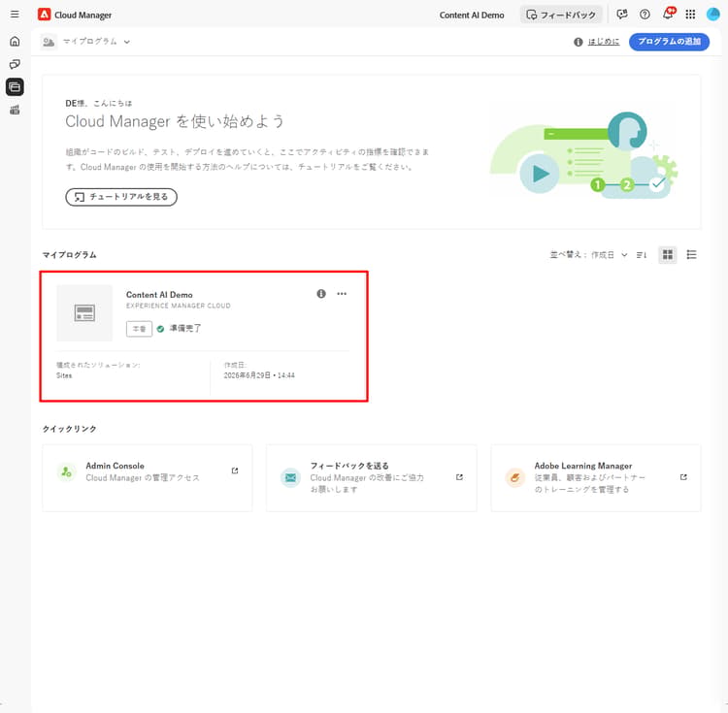Select the highlighted Programs sidebar icon
Image resolution: width=728 pixels, height=713 pixels.
click(x=15, y=86)
